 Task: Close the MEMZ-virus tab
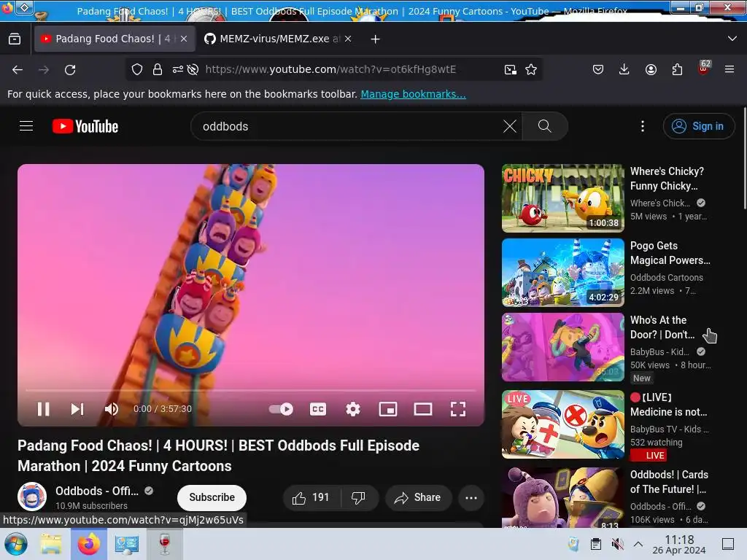click(x=348, y=39)
